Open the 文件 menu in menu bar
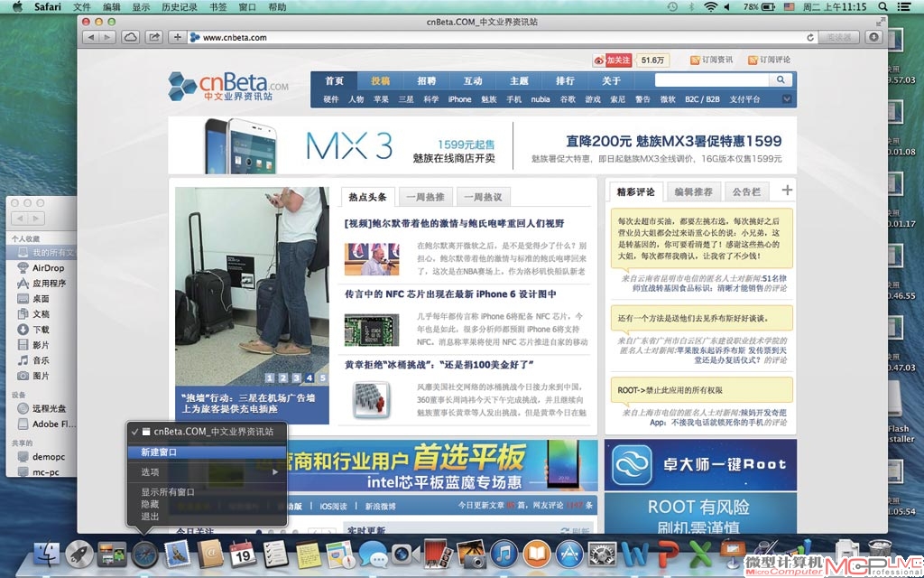The height and width of the screenshot is (578, 924). [x=82, y=7]
